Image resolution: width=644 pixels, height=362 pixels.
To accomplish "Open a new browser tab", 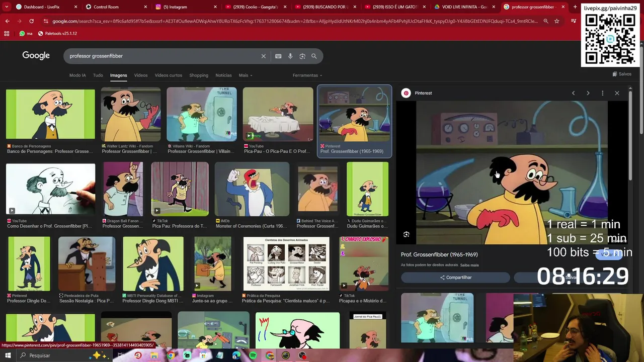I will click(575, 7).
